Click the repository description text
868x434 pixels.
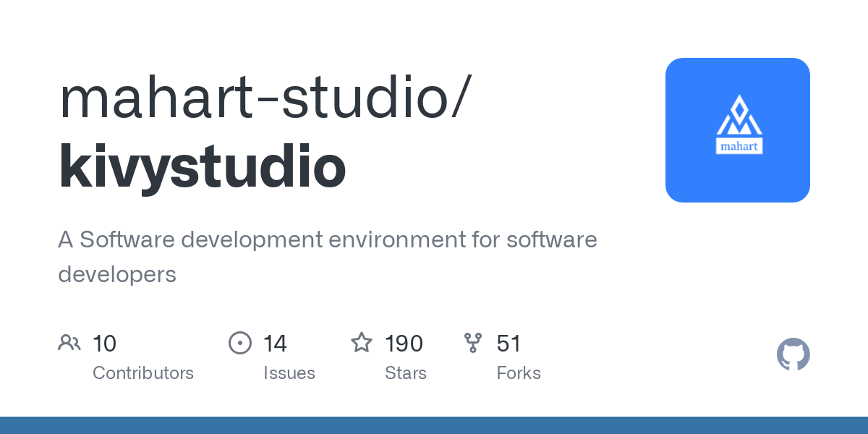pos(328,256)
